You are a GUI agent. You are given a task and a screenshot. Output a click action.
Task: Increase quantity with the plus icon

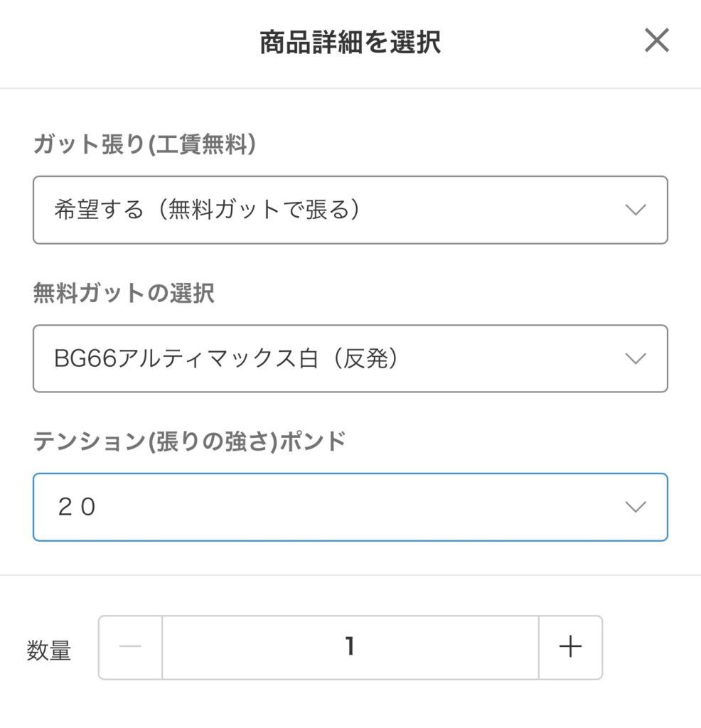(570, 647)
